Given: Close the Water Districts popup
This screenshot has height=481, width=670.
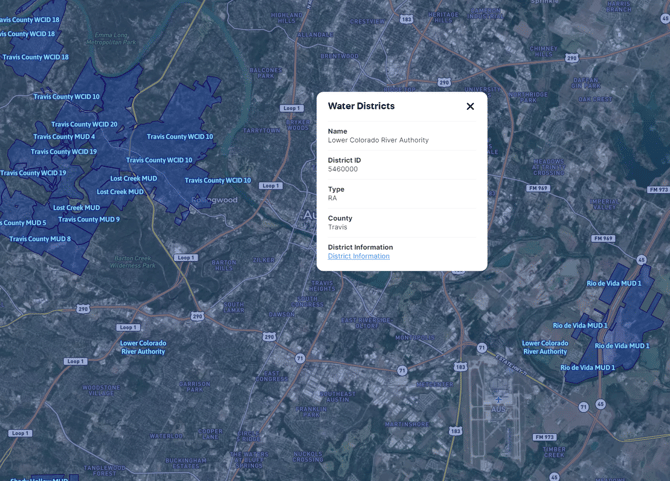Looking at the screenshot, I should pos(470,107).
